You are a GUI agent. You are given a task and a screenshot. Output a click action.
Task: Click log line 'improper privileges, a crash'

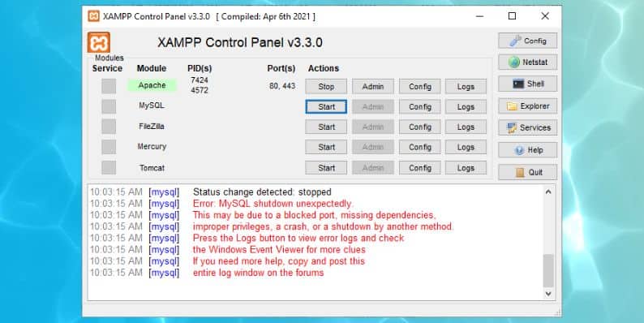coord(324,226)
